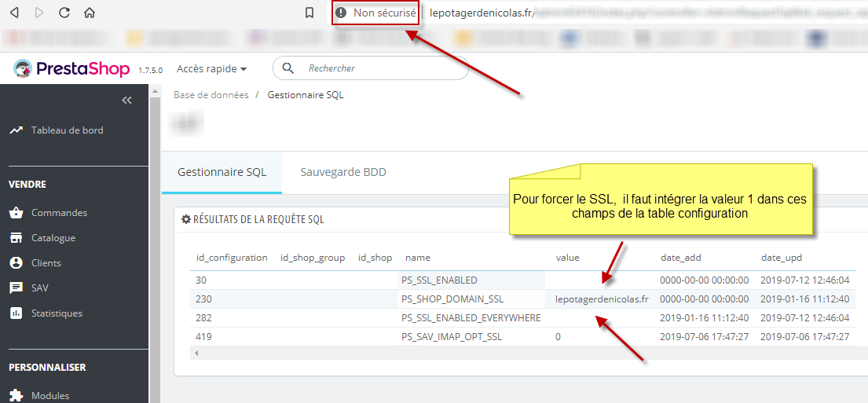Viewport: 868px width, 403px height.
Task: Open the browser home page icon
Action: pyautogui.click(x=89, y=13)
